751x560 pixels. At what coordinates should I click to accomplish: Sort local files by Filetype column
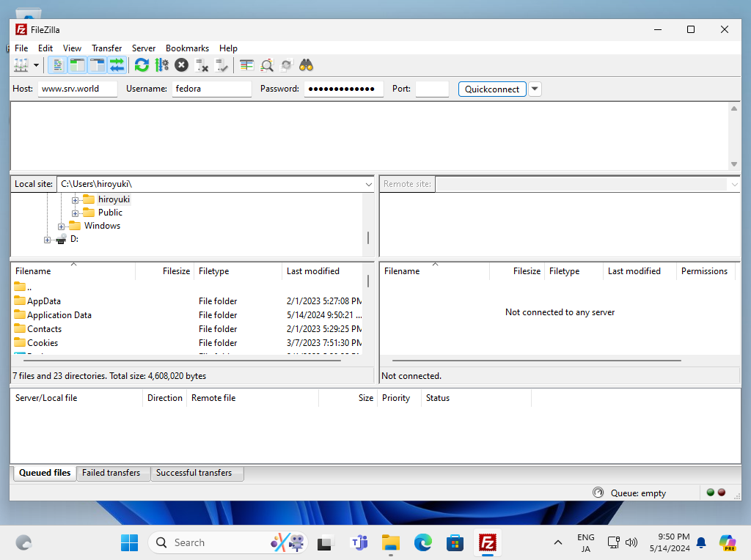[238, 271]
